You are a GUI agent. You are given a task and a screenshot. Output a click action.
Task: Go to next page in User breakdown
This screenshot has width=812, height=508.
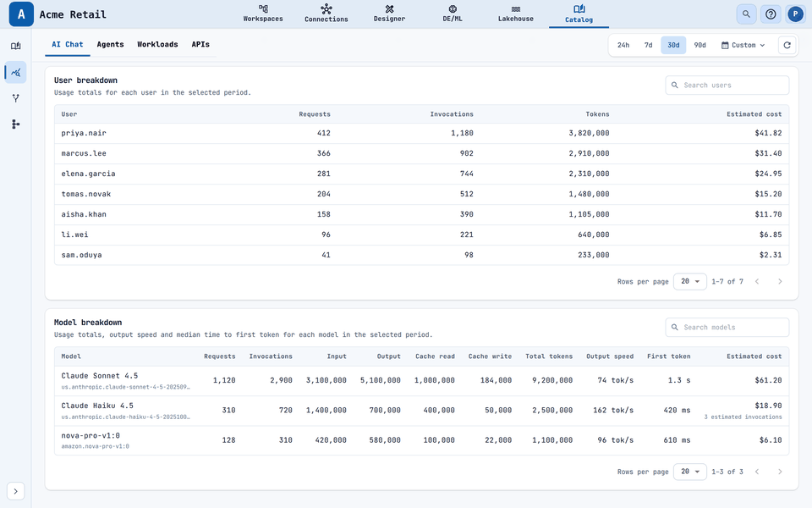click(780, 281)
